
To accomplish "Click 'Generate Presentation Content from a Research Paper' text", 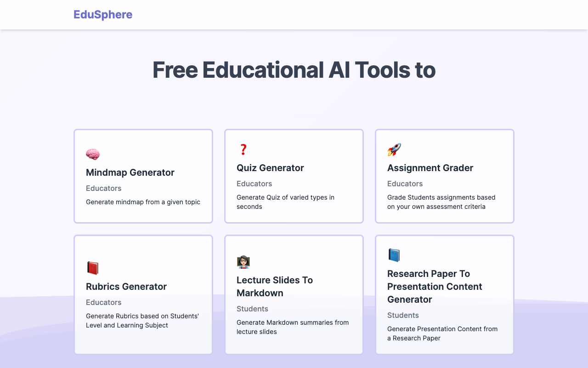I will pos(442,333).
